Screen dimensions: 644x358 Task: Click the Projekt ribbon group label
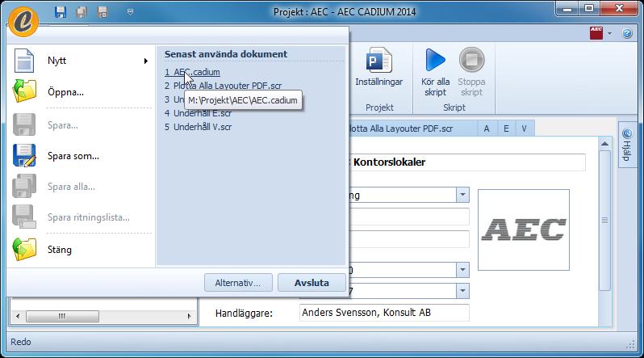coord(379,107)
